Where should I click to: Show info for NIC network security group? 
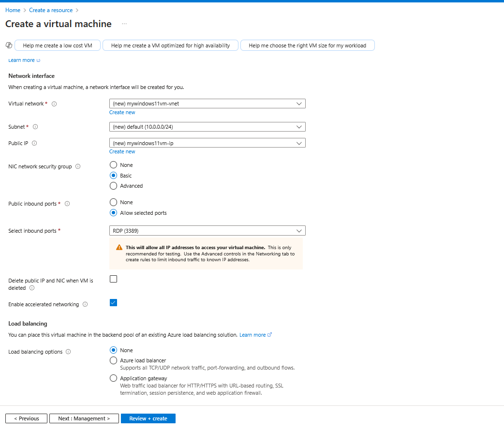click(x=78, y=166)
